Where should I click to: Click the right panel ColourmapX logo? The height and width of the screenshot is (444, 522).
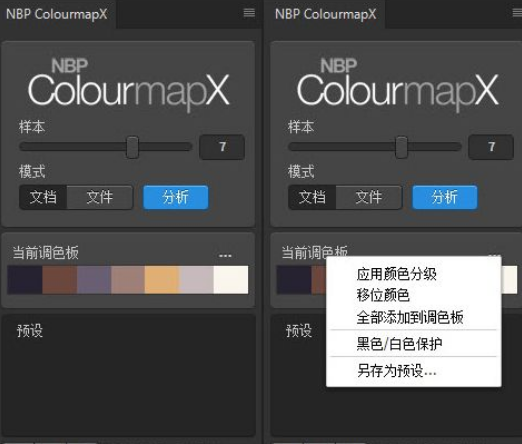pos(398,85)
